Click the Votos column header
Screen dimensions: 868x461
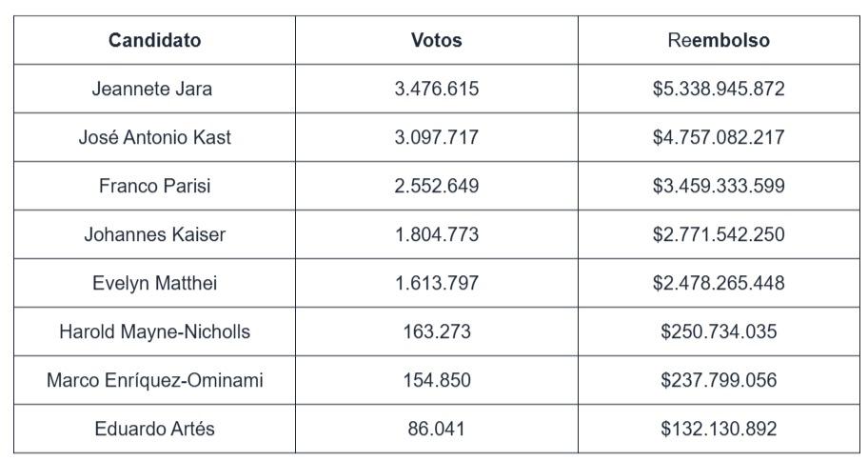(x=436, y=40)
